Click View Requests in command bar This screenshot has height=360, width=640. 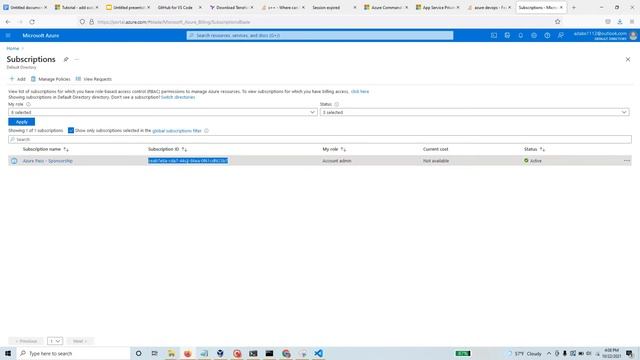pyautogui.click(x=94, y=79)
